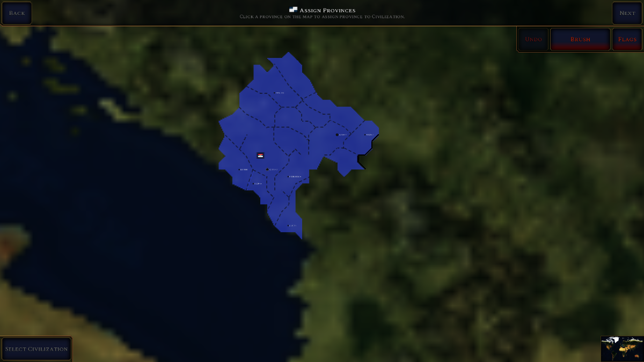Proceed with the Next button
Image resolution: width=644 pixels, height=362 pixels.
(627, 13)
